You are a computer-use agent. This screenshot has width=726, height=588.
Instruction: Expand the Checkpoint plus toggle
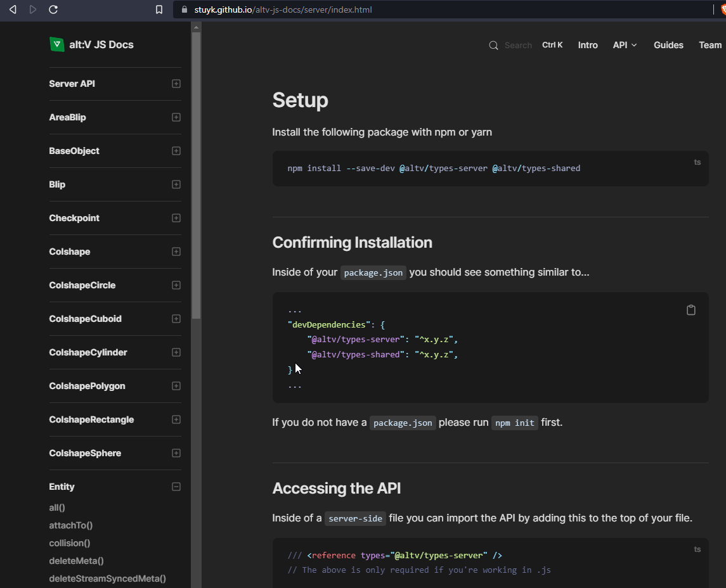pos(176,218)
